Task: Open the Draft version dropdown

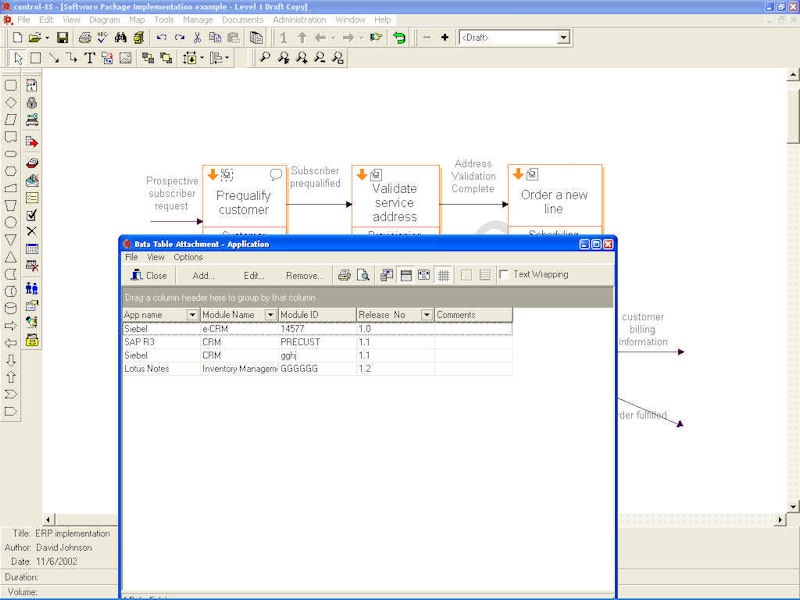Action: [563, 37]
